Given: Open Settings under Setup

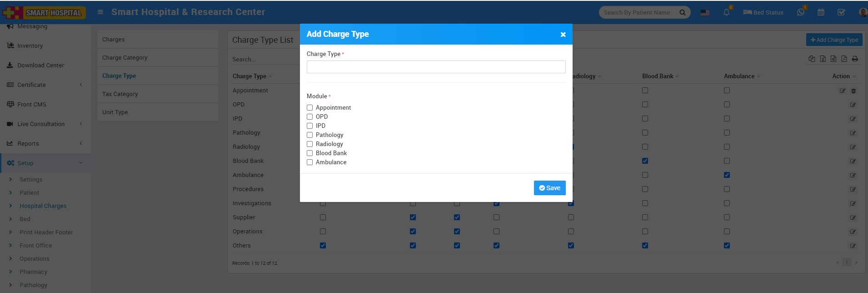Looking at the screenshot, I should click(31, 180).
